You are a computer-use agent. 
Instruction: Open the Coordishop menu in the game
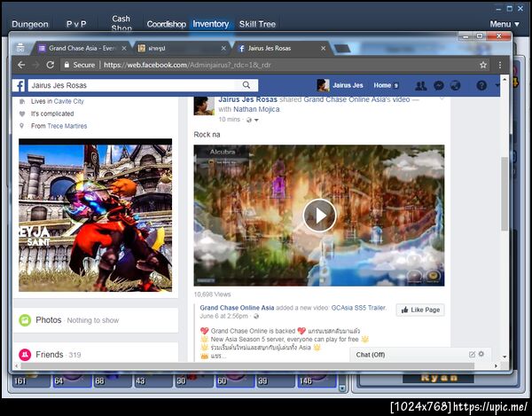pos(167,24)
